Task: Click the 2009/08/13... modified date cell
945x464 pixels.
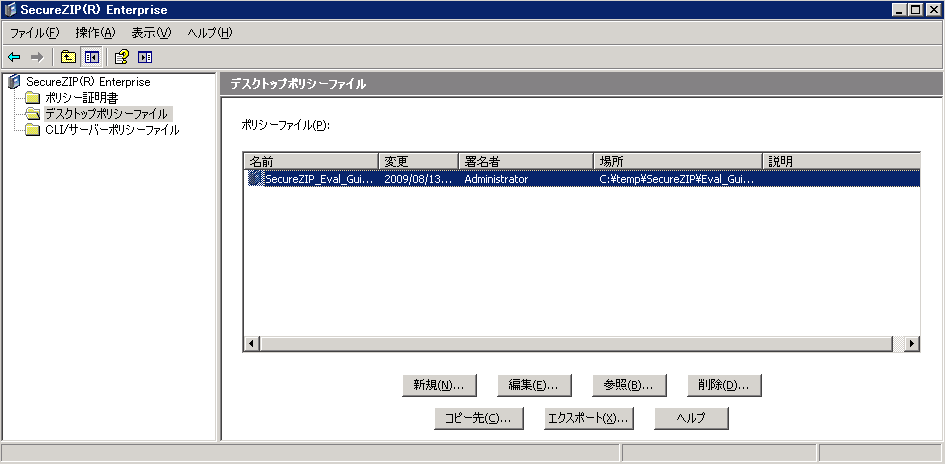Action: (418, 179)
